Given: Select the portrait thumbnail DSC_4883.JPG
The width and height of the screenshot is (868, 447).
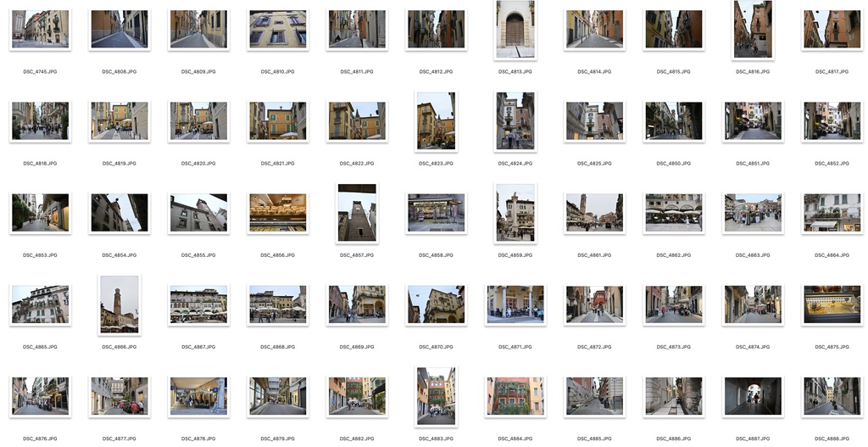Looking at the screenshot, I should pos(436,397).
